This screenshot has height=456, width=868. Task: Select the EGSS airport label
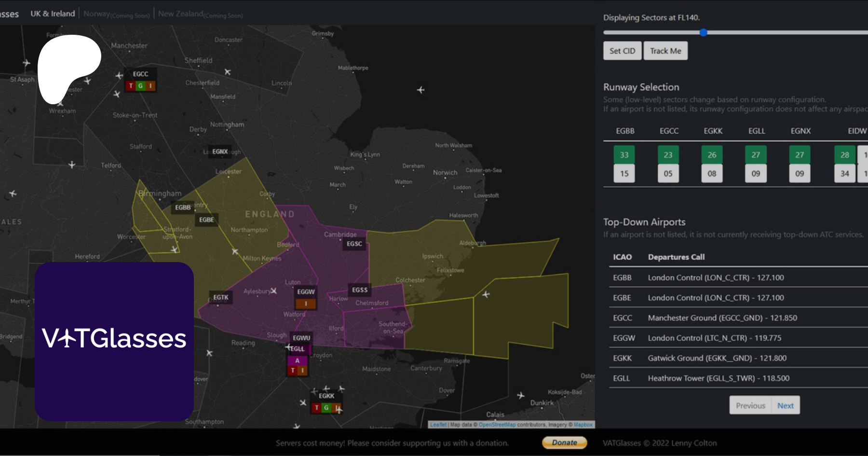tap(360, 290)
